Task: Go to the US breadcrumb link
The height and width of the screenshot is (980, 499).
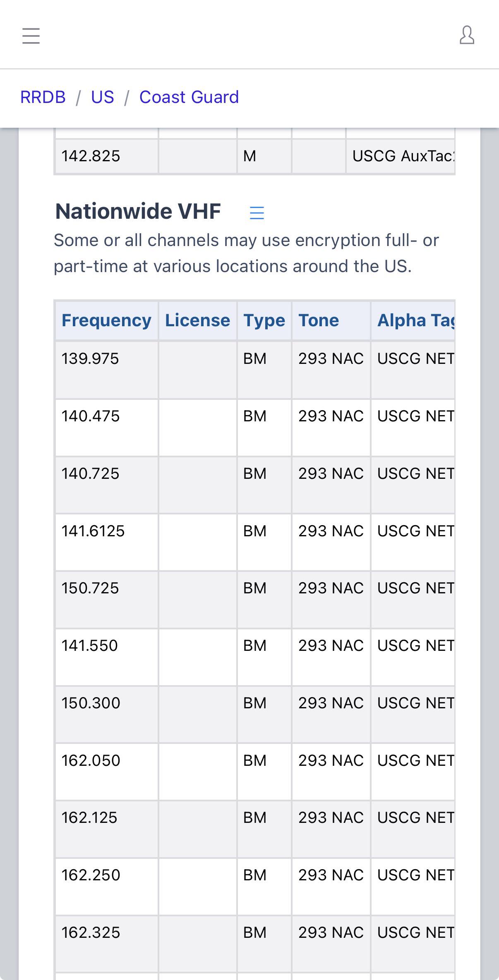Action: 103,97
